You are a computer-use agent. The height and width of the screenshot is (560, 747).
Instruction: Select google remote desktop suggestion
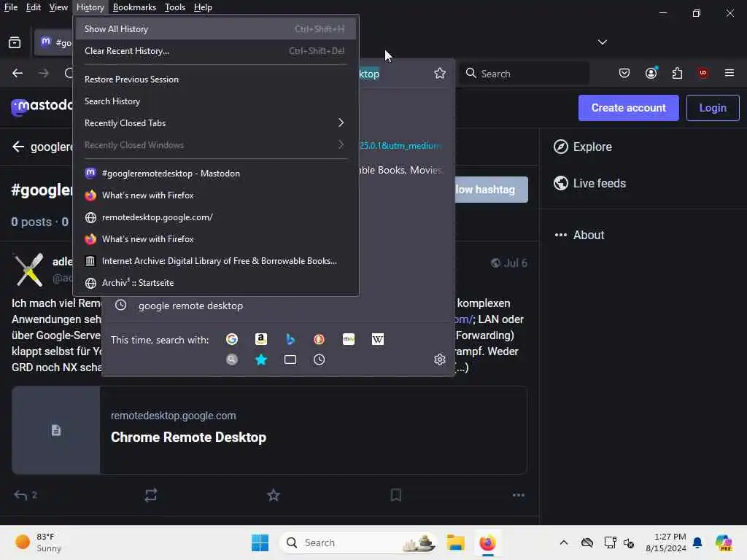click(279, 306)
